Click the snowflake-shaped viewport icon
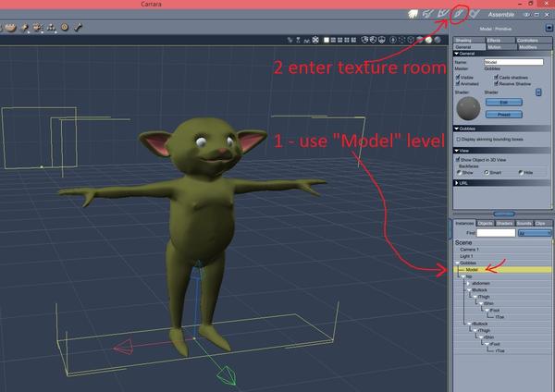Screen dimensions: 555x392 click(x=315, y=40)
